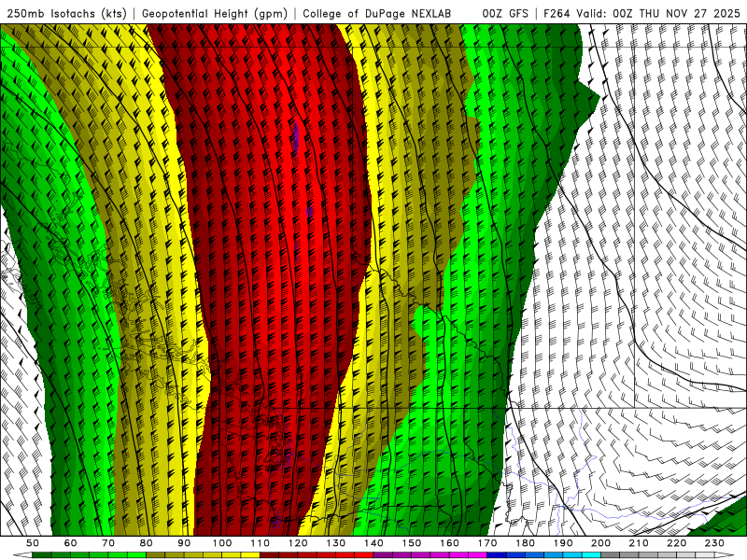This screenshot has width=747, height=560.
Task: Click the legend value "50"
Action: 33,543
